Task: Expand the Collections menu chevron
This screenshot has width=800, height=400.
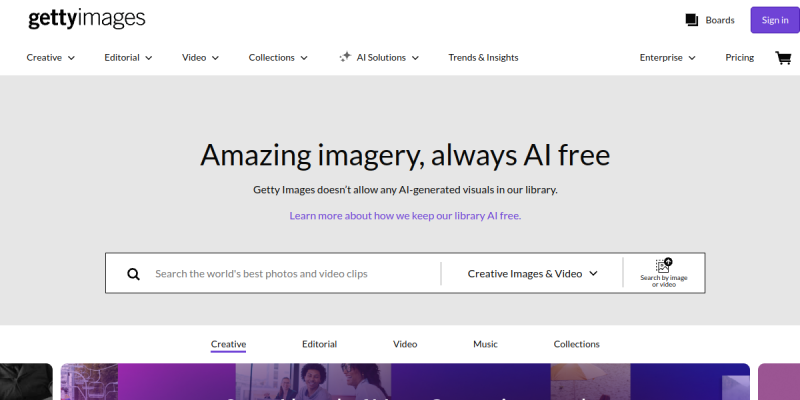Action: pyautogui.click(x=304, y=58)
